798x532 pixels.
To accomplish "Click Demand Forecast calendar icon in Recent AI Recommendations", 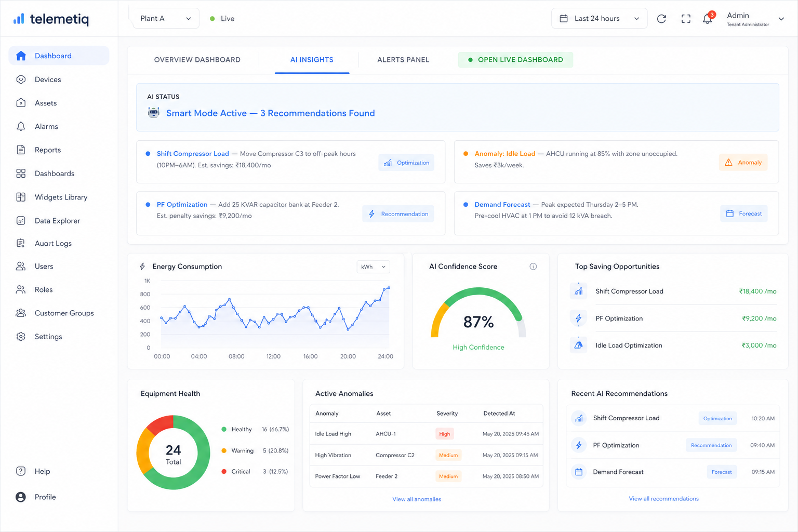I will pyautogui.click(x=579, y=472).
